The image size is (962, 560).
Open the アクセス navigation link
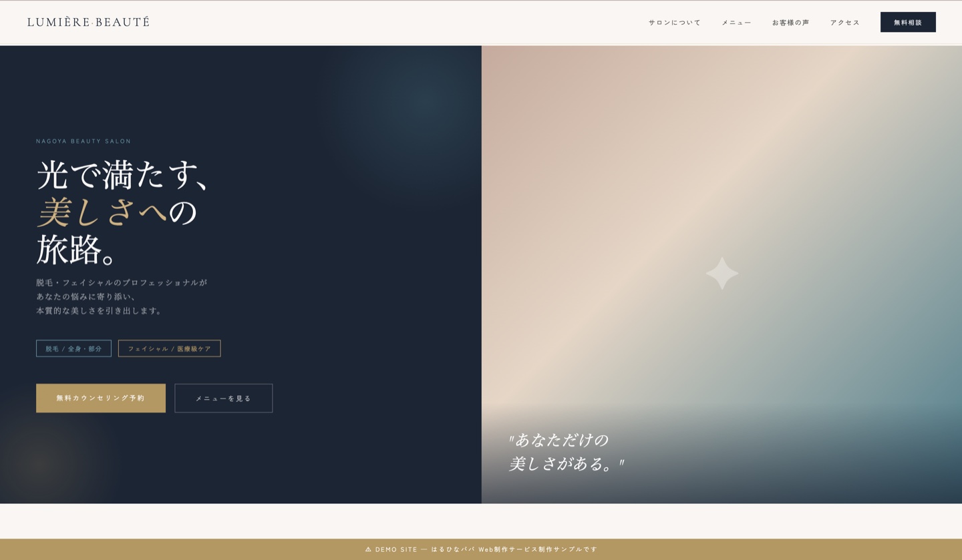tap(844, 22)
